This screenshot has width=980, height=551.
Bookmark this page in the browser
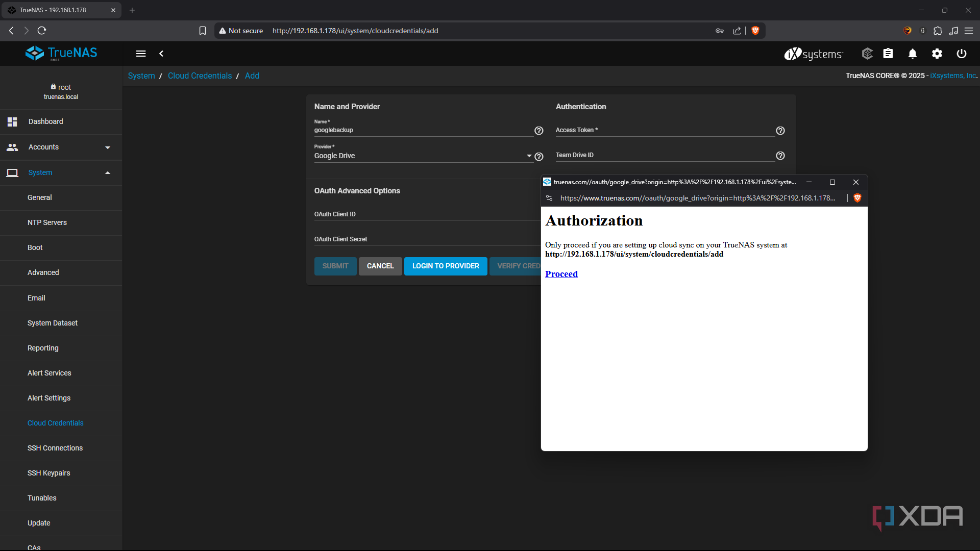pos(203,31)
